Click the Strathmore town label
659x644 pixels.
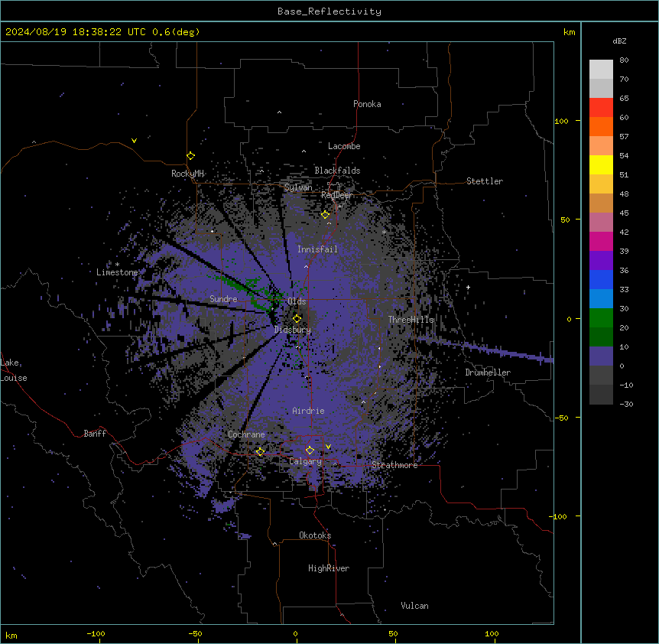point(394,465)
